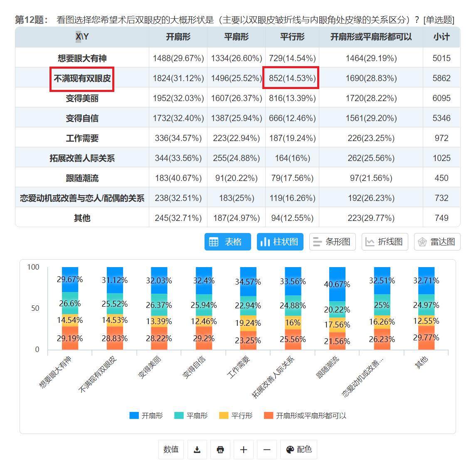Toggle the 平扇形 legend entry
The width and height of the screenshot is (476, 466).
(191, 415)
